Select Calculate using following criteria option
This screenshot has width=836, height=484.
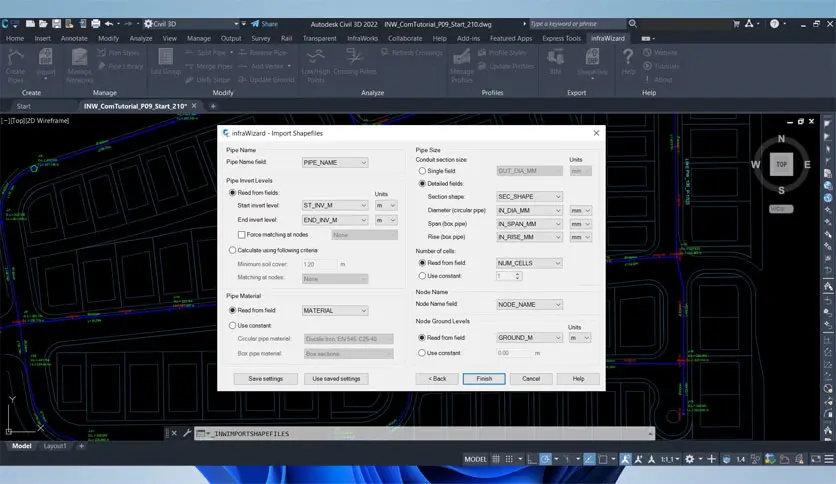click(x=232, y=250)
